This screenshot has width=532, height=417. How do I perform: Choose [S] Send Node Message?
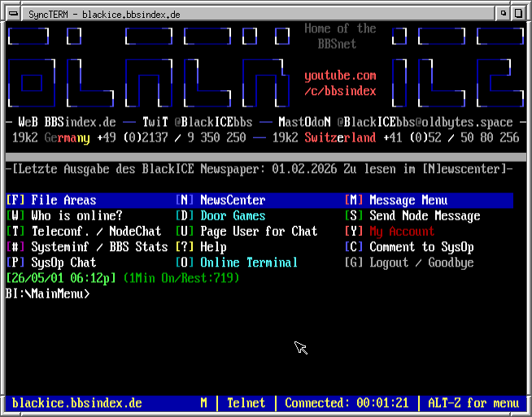click(x=412, y=215)
